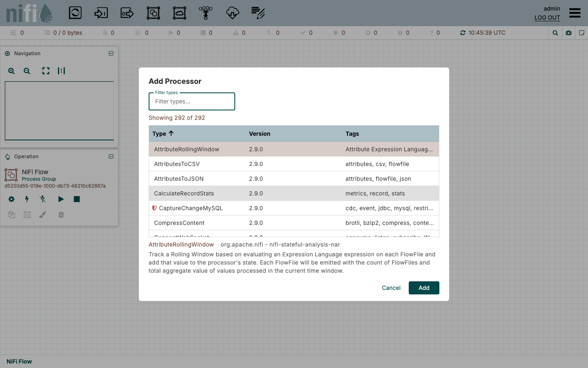Select the Output Port toolbar icon
The image size is (588, 368).
[127, 13]
